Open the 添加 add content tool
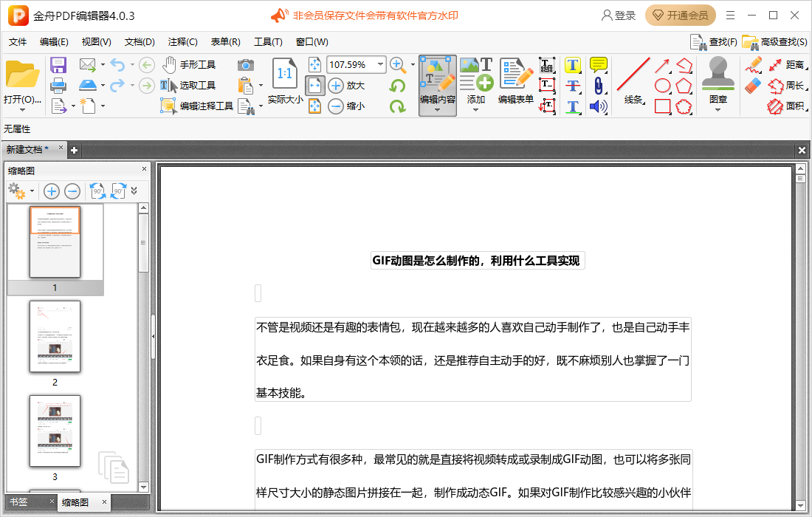 [476, 81]
